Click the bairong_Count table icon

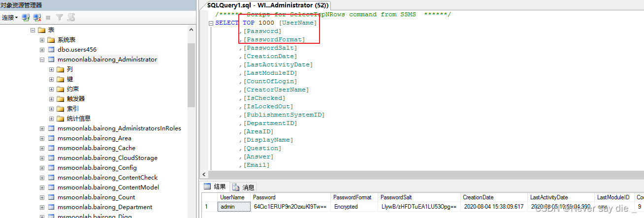pos(51,197)
